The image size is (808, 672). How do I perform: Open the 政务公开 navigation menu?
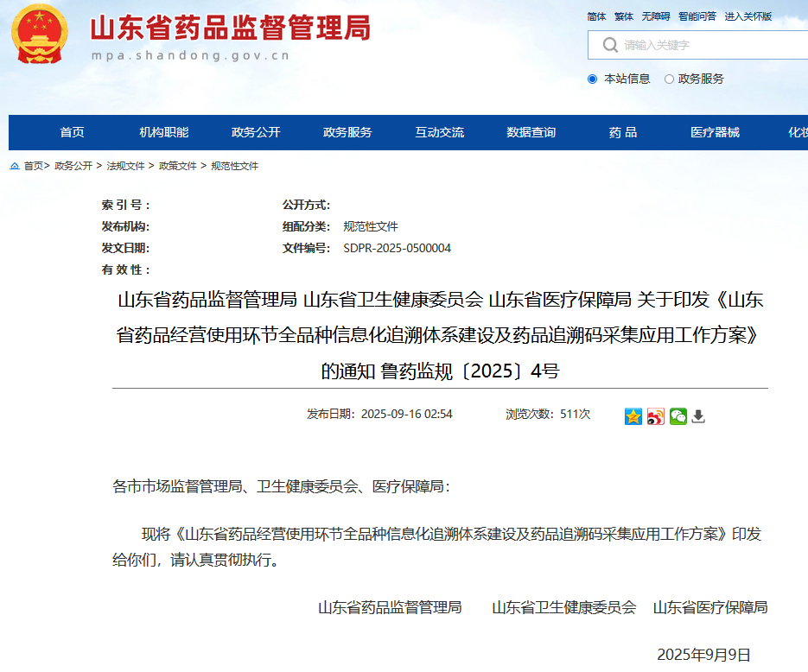[x=256, y=132]
